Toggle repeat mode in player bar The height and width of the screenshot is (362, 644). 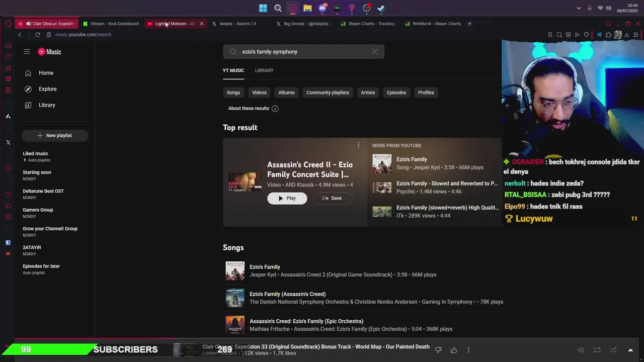pyautogui.click(x=597, y=350)
